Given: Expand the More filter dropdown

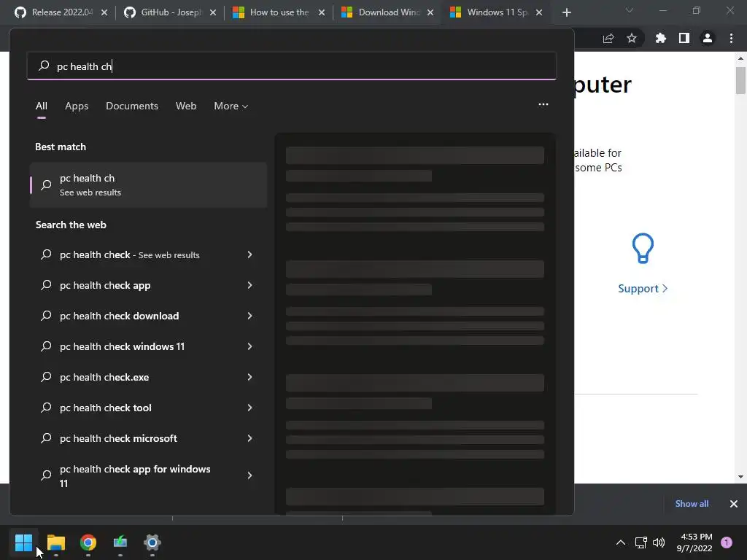Looking at the screenshot, I should point(231,106).
